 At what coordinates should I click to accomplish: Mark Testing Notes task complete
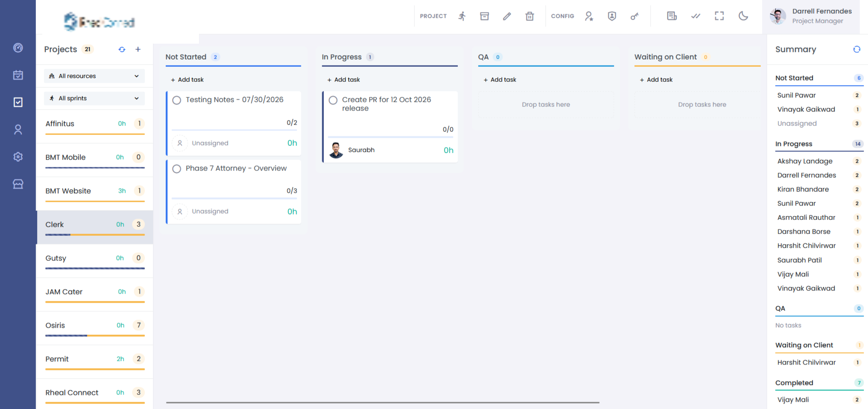point(177,100)
